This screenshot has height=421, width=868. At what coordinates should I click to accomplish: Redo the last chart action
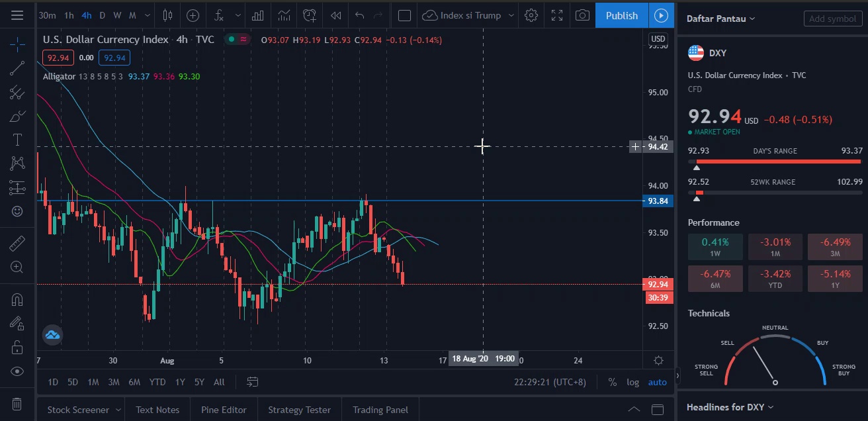(378, 15)
